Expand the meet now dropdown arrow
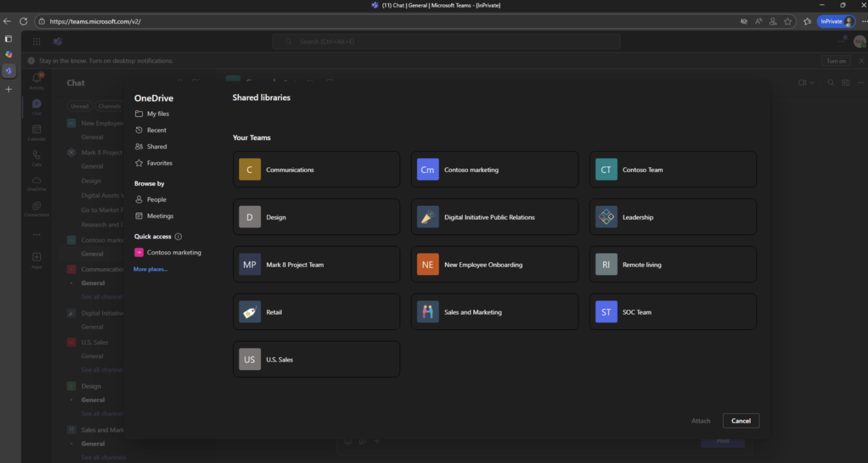 [812, 83]
